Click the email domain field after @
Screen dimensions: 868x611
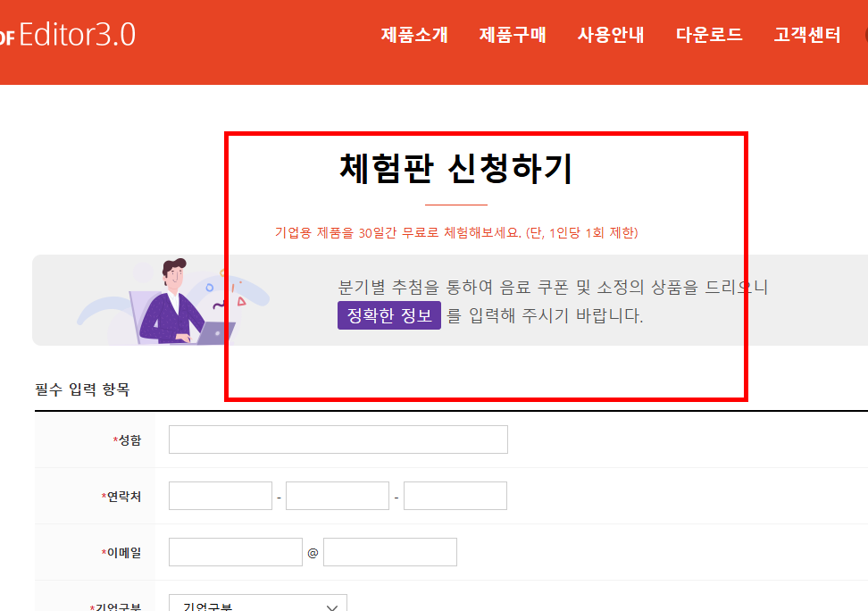tap(389, 551)
